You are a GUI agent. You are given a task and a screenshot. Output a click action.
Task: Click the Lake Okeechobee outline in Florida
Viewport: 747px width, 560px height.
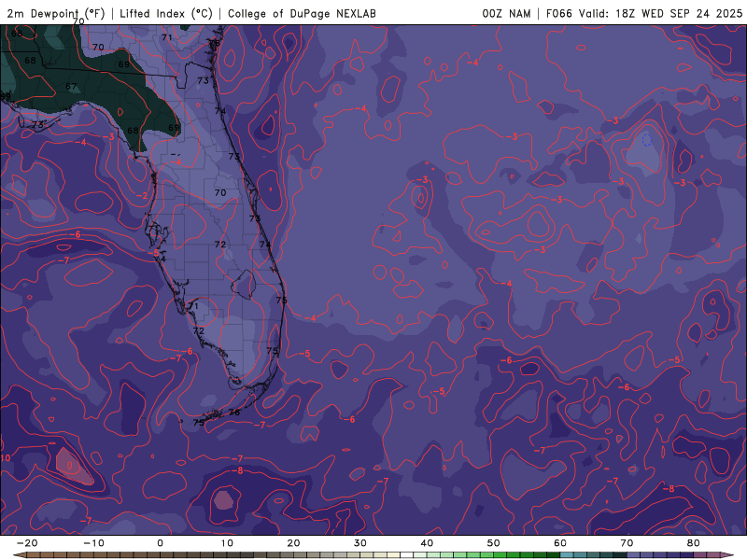245,285
